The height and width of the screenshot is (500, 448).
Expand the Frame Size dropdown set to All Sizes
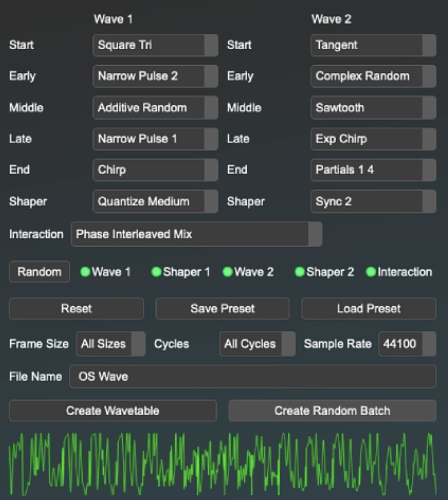(110, 344)
